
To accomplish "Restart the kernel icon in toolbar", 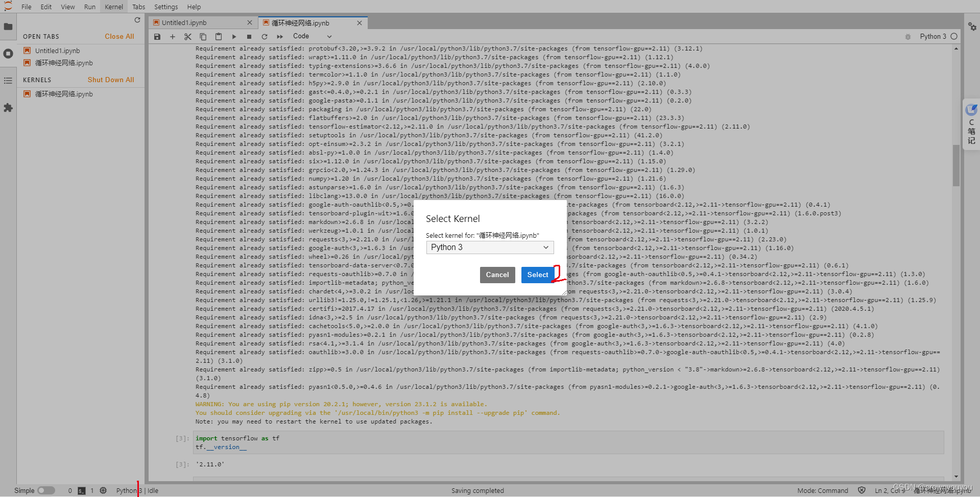I will [265, 37].
